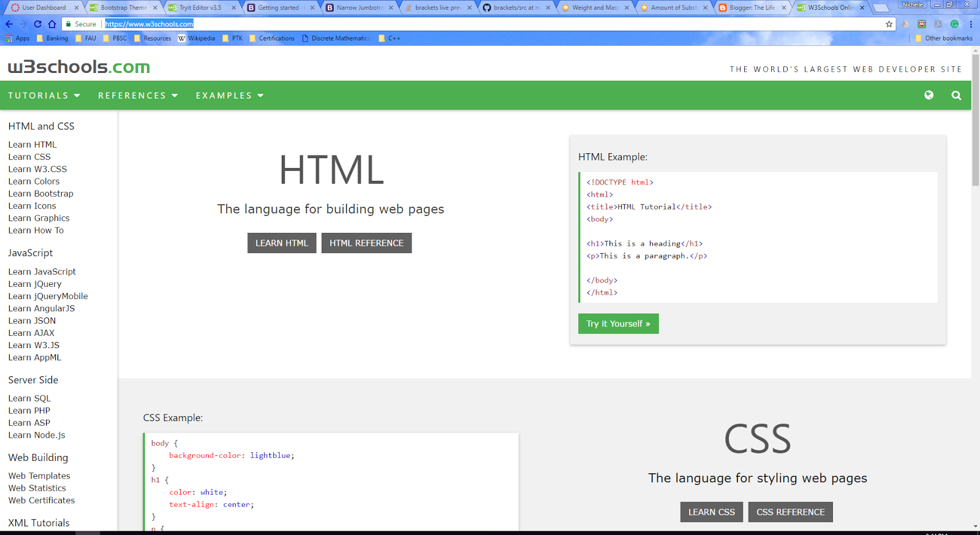This screenshot has height=535, width=980.
Task: Open the Learn SQL sidebar link
Action: tap(29, 398)
